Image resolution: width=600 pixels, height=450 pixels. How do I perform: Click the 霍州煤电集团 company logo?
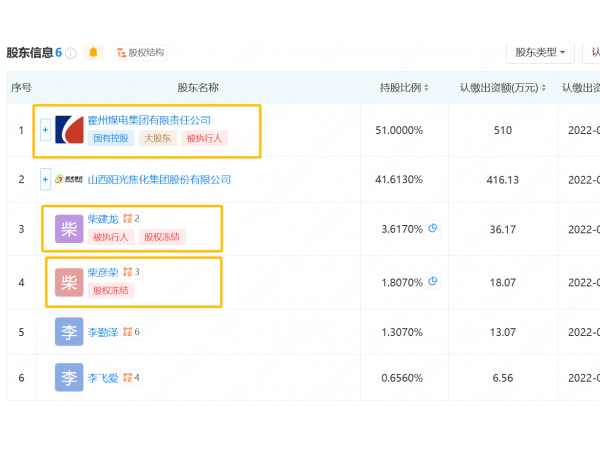tap(69, 129)
